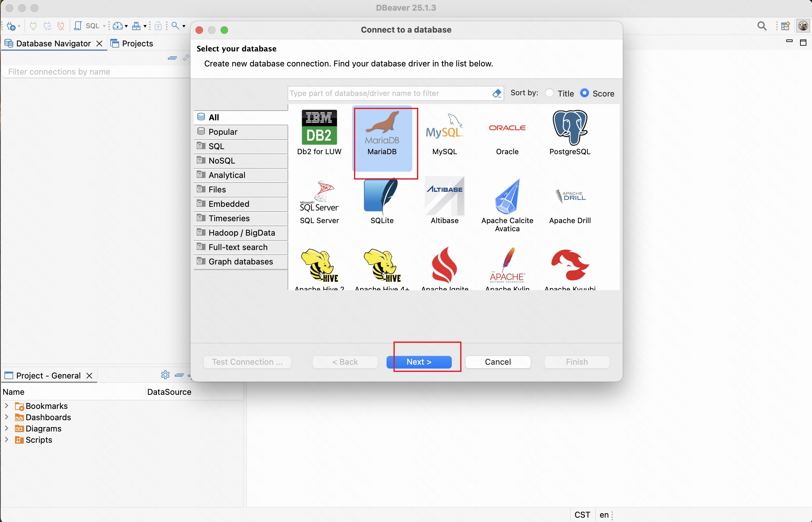Focus the Filter connections by name field

(x=96, y=71)
